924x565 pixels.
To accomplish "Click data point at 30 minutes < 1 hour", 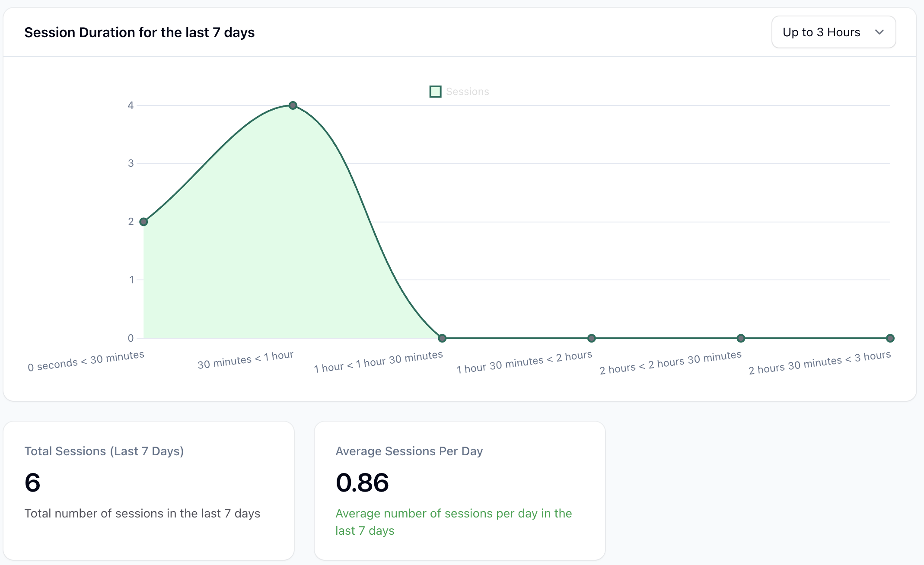I will tap(293, 105).
